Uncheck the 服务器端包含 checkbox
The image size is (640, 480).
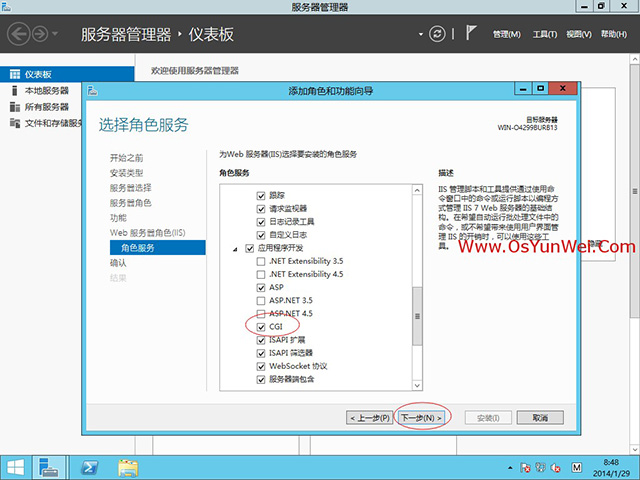pos(261,380)
